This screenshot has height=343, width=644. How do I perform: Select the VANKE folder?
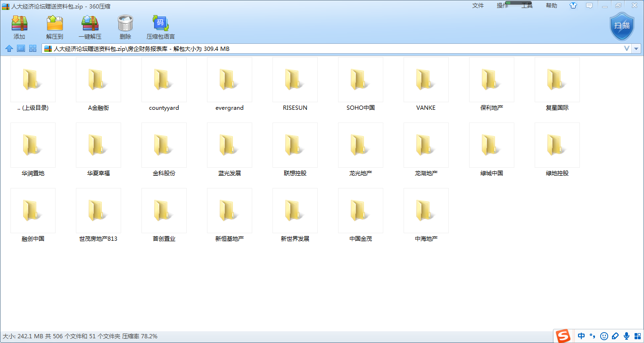pyautogui.click(x=426, y=84)
